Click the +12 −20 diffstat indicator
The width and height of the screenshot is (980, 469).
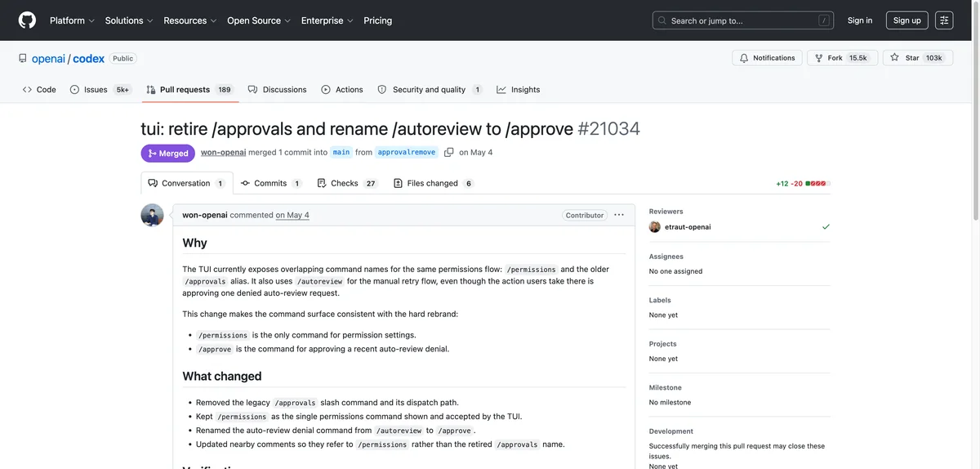click(803, 184)
